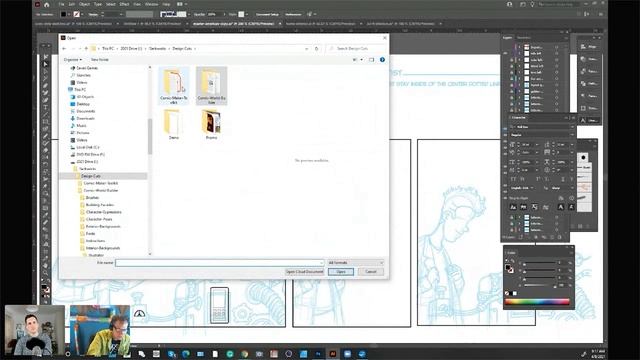Open the Effect menu
The image size is (640, 360).
[x=124, y=4]
